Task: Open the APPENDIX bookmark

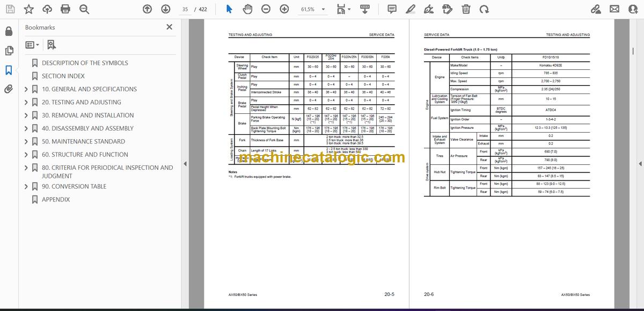Action: (x=56, y=199)
